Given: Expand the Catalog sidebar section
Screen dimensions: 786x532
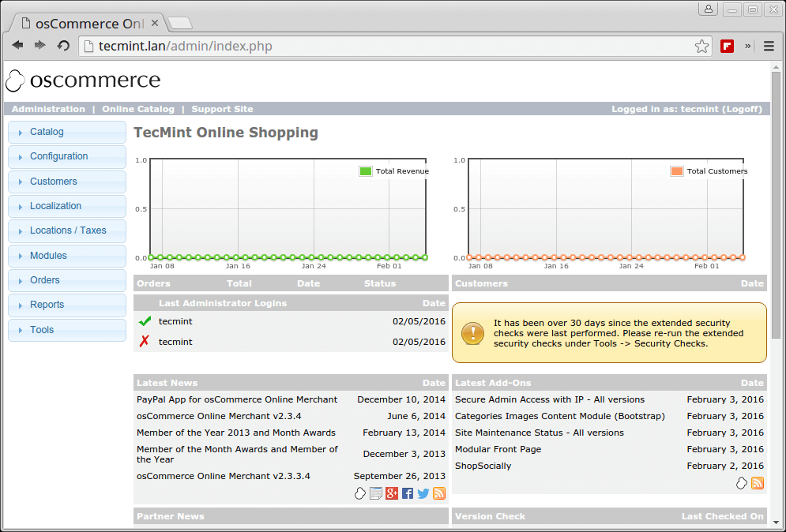Looking at the screenshot, I should click(67, 133).
